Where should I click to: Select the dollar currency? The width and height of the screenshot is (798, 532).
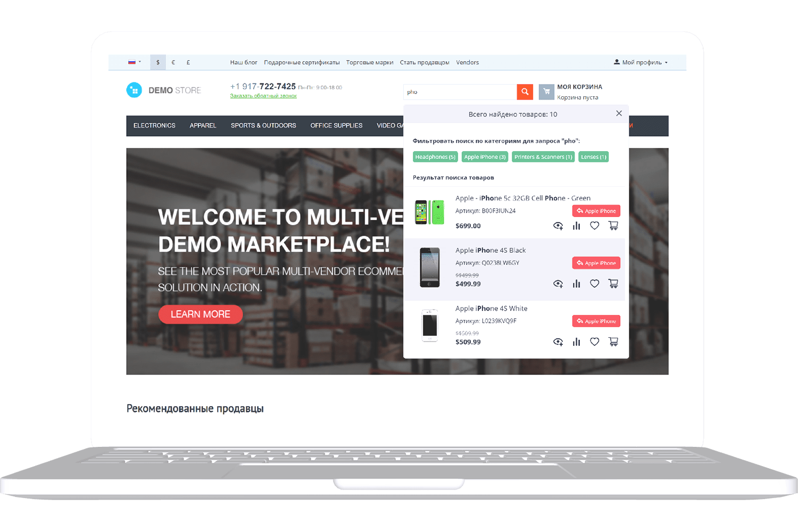[158, 62]
